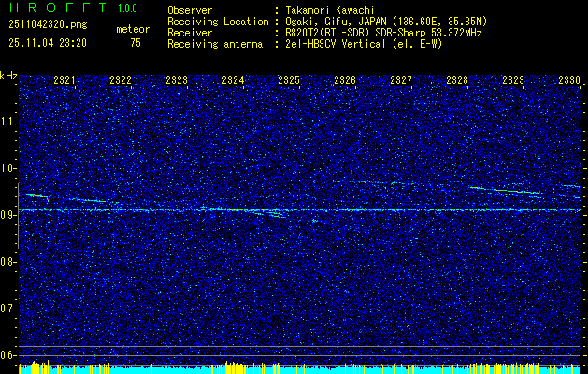Click frequency axis label 0.6
Screen dimensions: 588x374
(7, 355)
